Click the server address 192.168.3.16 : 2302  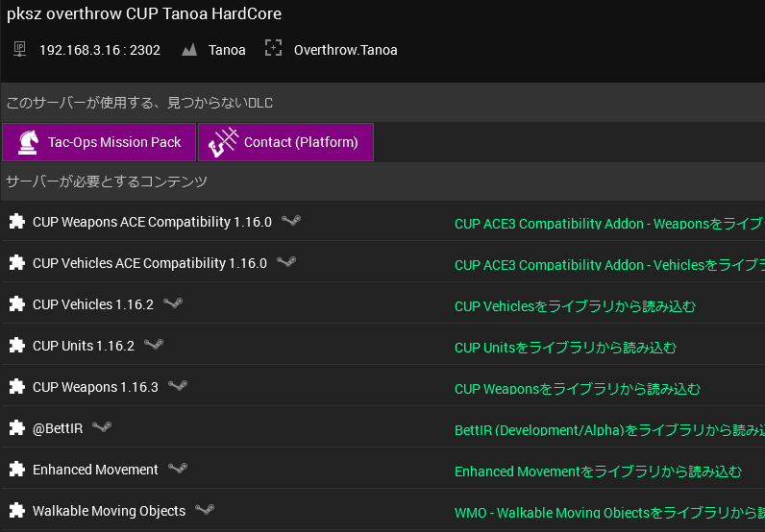coord(100,50)
